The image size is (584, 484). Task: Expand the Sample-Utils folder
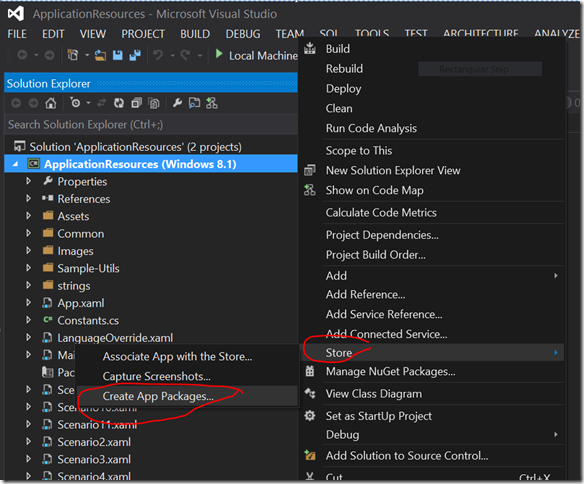point(28,268)
